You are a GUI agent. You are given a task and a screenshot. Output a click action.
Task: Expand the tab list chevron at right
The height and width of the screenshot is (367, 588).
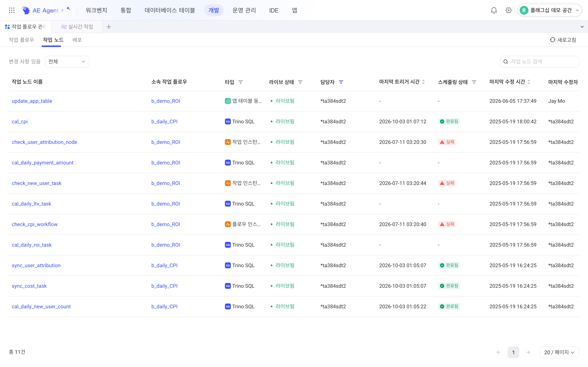(582, 27)
